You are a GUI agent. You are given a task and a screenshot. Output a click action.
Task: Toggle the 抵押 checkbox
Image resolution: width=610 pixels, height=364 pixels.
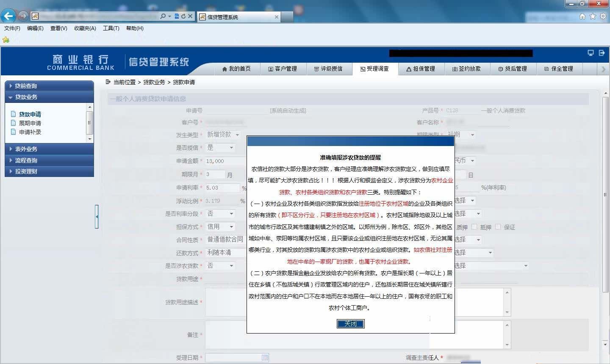tap(474, 227)
